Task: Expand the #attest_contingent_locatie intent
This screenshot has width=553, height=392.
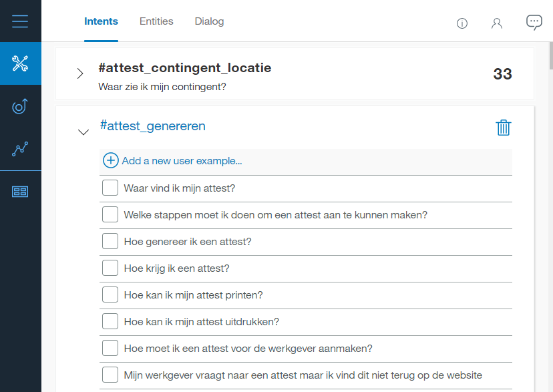Action: click(x=80, y=73)
